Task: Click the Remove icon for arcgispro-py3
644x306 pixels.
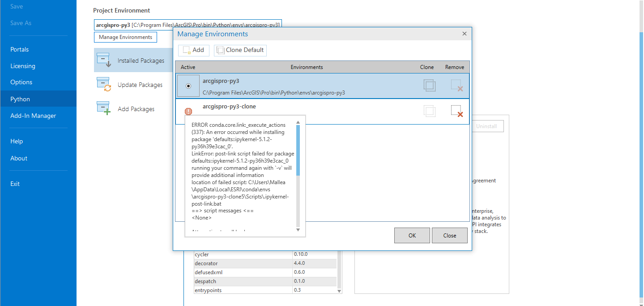Action: click(x=457, y=86)
